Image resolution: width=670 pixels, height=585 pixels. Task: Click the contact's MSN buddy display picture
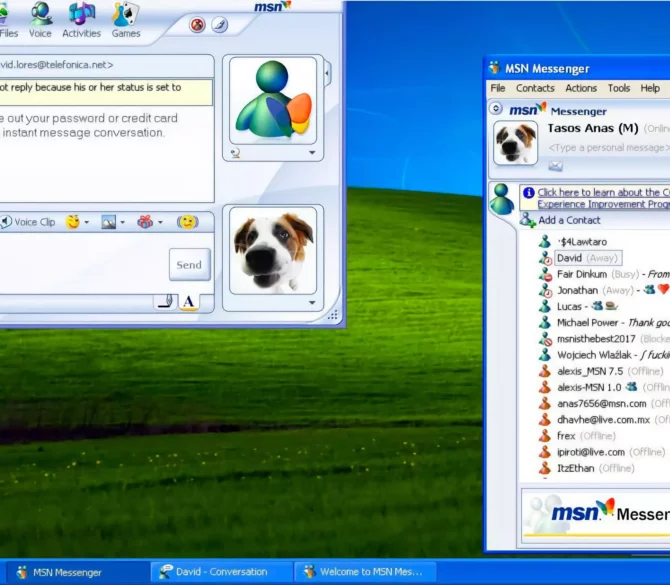[273, 101]
